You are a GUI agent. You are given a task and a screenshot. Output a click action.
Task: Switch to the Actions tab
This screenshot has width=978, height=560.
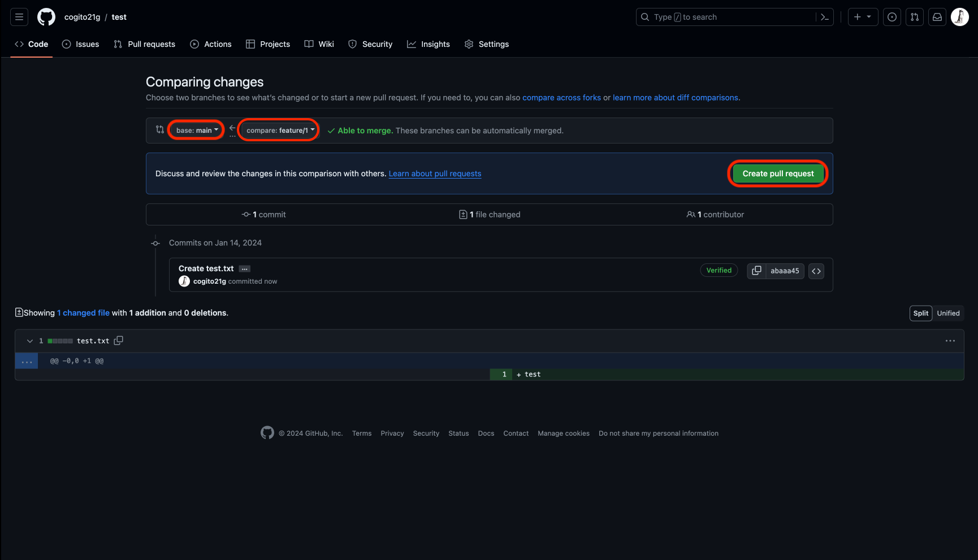pos(211,44)
